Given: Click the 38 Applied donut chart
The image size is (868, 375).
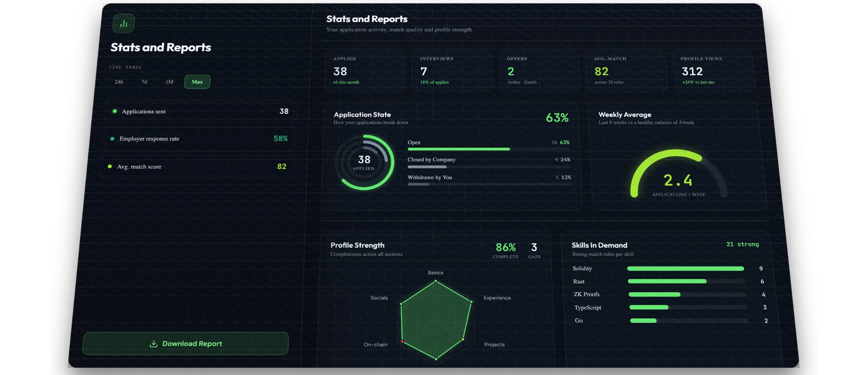Looking at the screenshot, I should pos(364,162).
